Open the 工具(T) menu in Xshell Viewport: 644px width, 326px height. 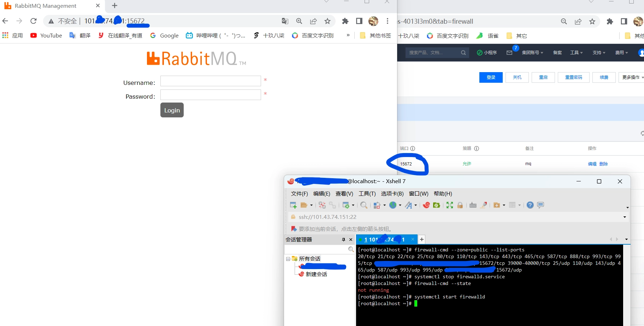click(x=367, y=194)
